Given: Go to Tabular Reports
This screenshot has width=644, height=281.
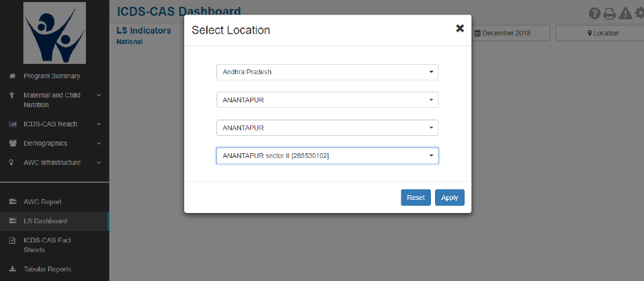Looking at the screenshot, I should (47, 269).
